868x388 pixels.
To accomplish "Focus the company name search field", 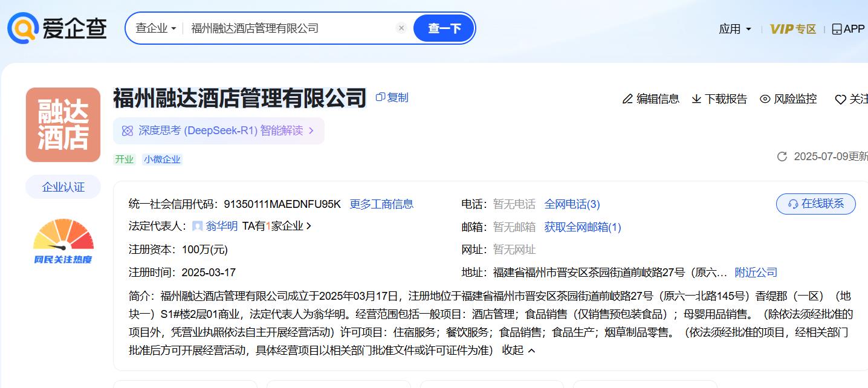I will pos(290,28).
